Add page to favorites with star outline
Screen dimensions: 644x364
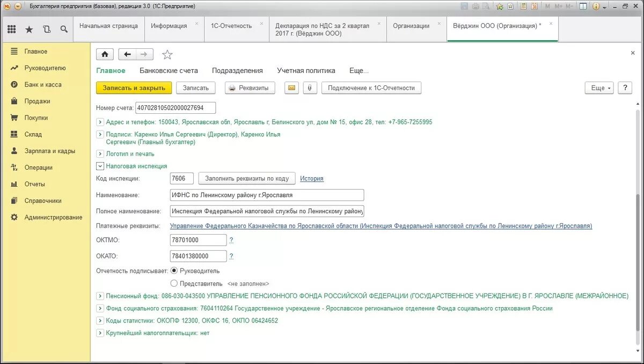point(167,54)
